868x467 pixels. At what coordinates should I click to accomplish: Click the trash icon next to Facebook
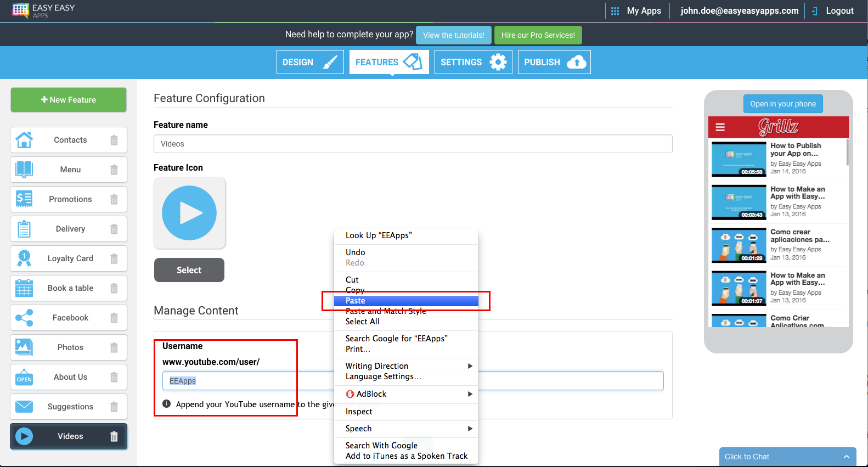(114, 318)
